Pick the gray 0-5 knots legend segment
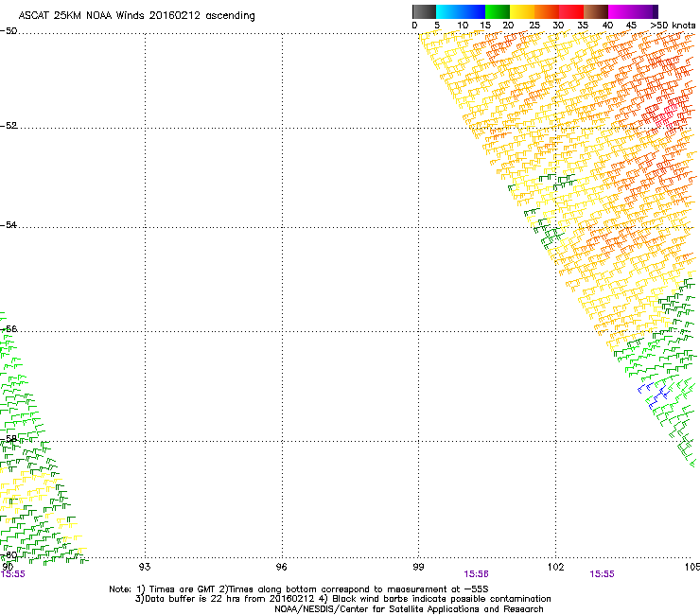The width and height of the screenshot is (700, 615). (424, 11)
